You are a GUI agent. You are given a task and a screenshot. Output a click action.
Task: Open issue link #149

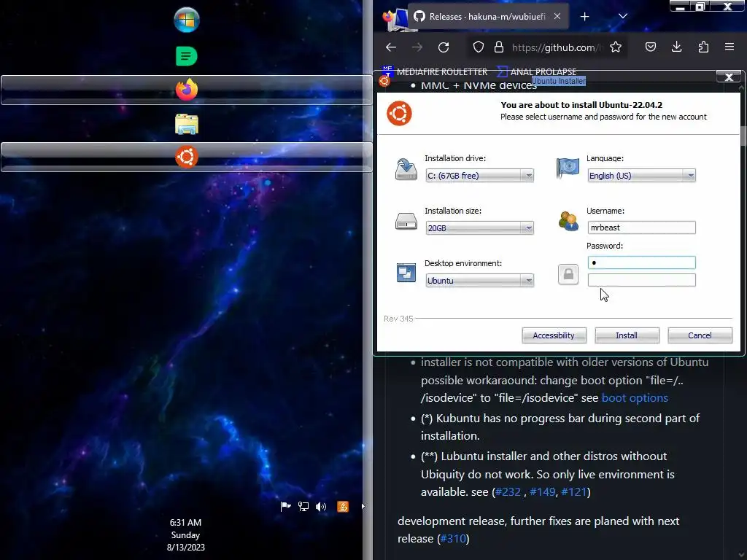[543, 492]
